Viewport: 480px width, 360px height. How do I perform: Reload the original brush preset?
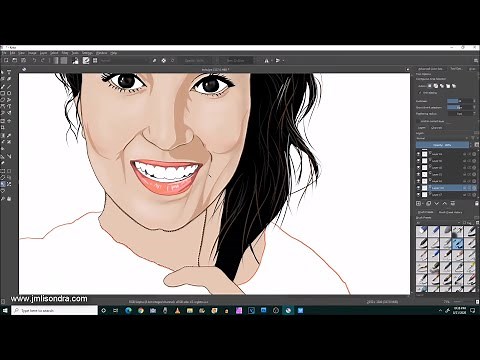tap(172, 60)
